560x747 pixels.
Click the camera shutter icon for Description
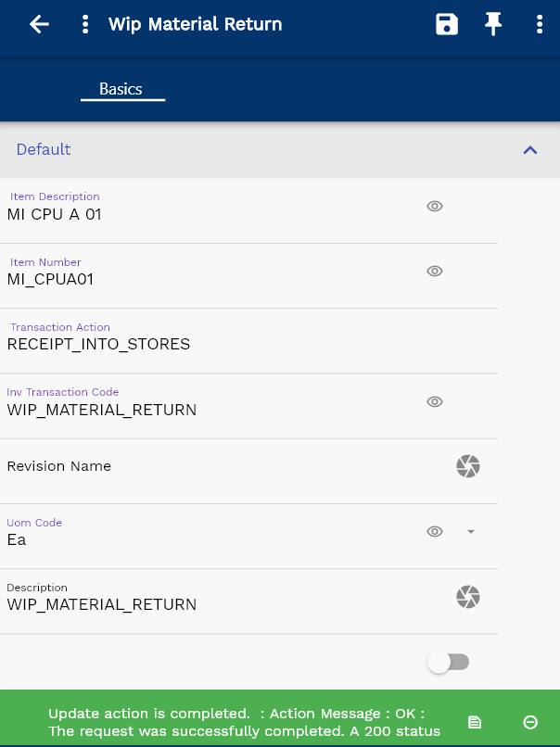click(x=468, y=597)
